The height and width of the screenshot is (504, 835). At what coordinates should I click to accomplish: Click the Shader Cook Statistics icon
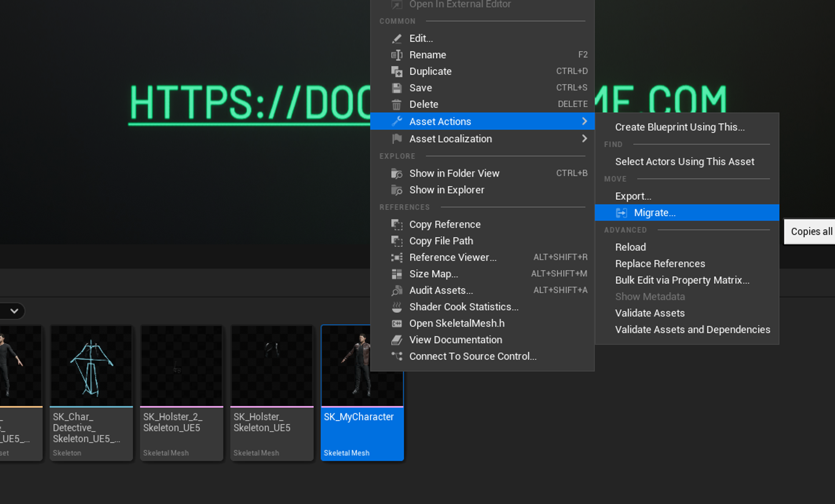click(x=397, y=307)
